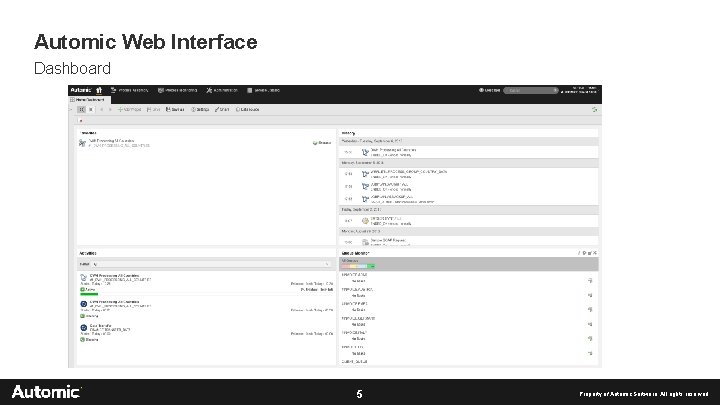Click the action icon on first queue row
720x405 pixels.
[590, 281]
